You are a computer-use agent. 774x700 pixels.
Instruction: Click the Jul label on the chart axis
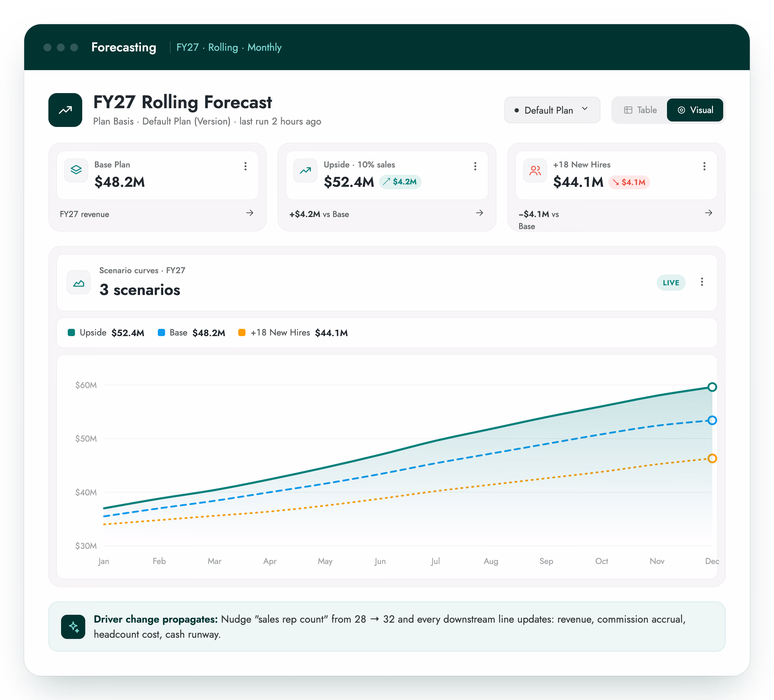pos(435,562)
